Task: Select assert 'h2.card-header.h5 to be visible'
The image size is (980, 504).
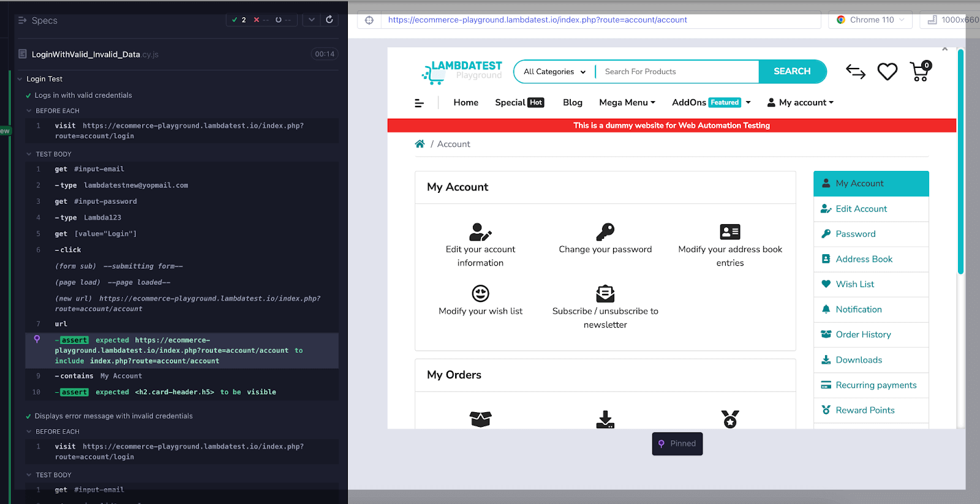Action: 182,392
